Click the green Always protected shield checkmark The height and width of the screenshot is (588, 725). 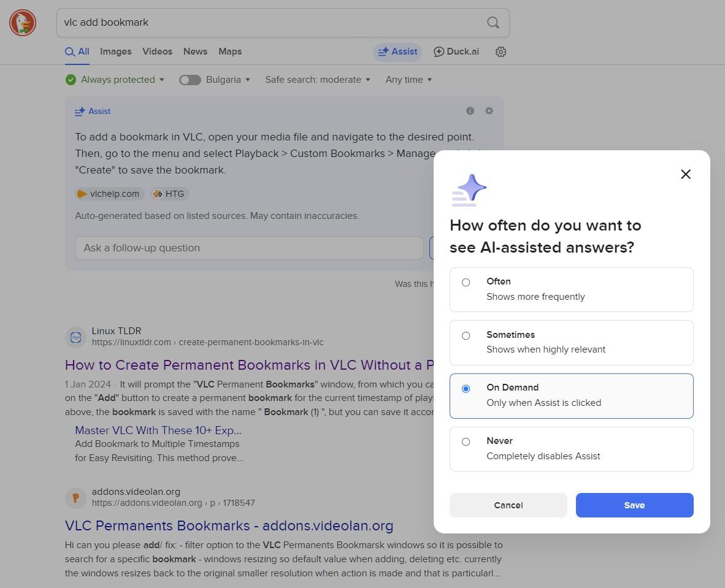click(71, 80)
